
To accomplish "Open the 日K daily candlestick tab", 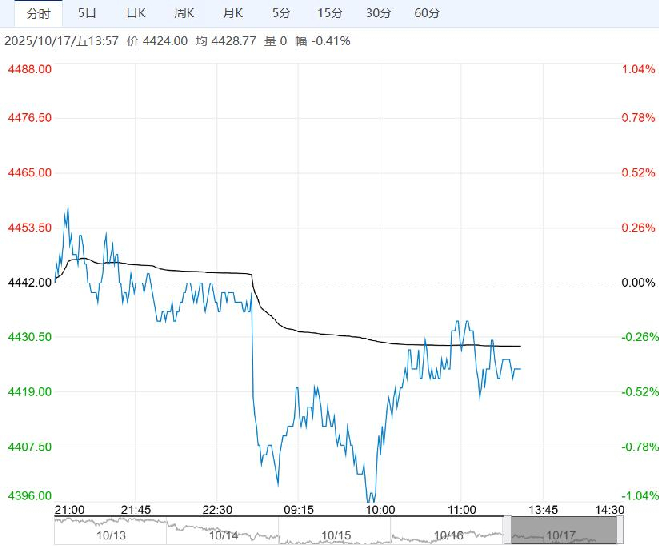I will (x=136, y=13).
